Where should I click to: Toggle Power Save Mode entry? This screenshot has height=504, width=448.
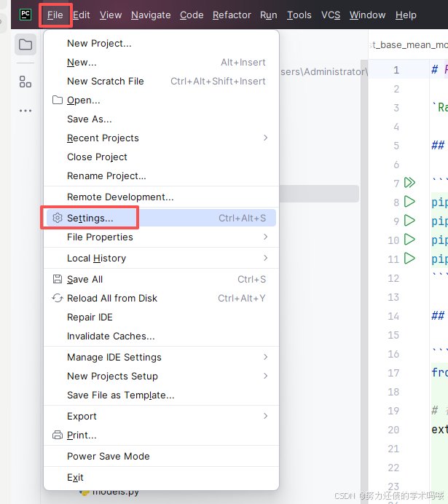161,457
